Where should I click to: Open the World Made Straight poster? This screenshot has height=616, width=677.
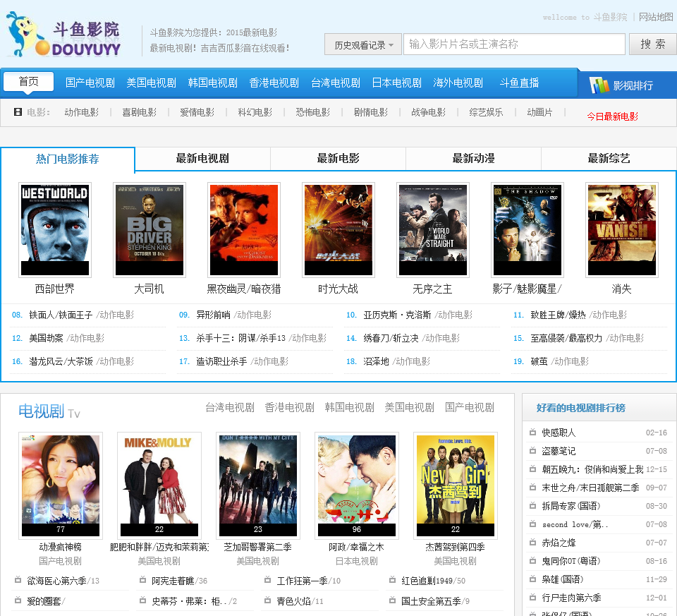click(x=433, y=230)
